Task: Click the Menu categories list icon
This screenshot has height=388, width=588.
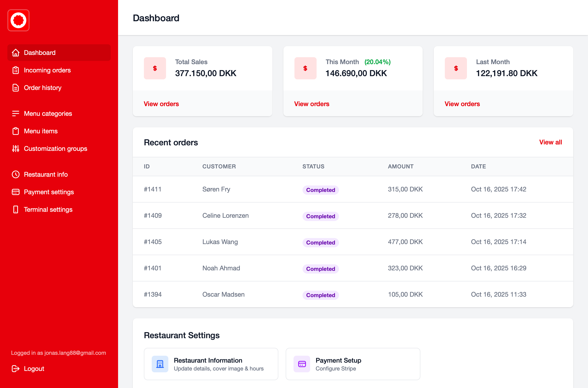Action: pos(15,113)
